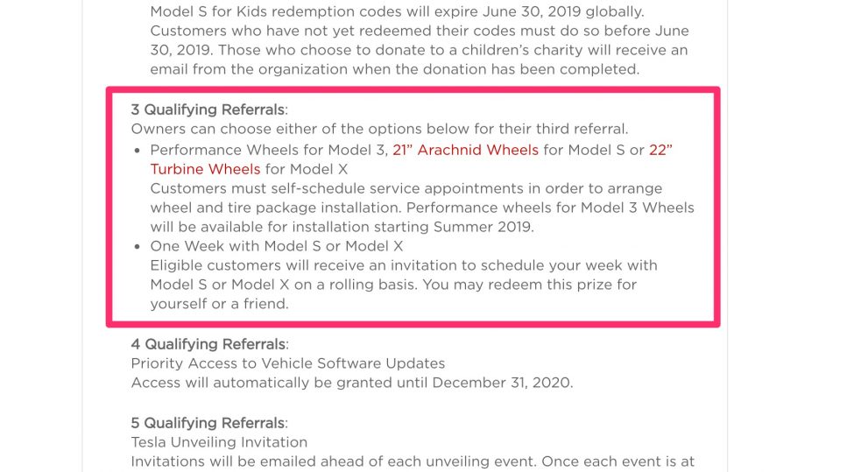Open the 21" Arachnid Wheels link

click(x=465, y=150)
